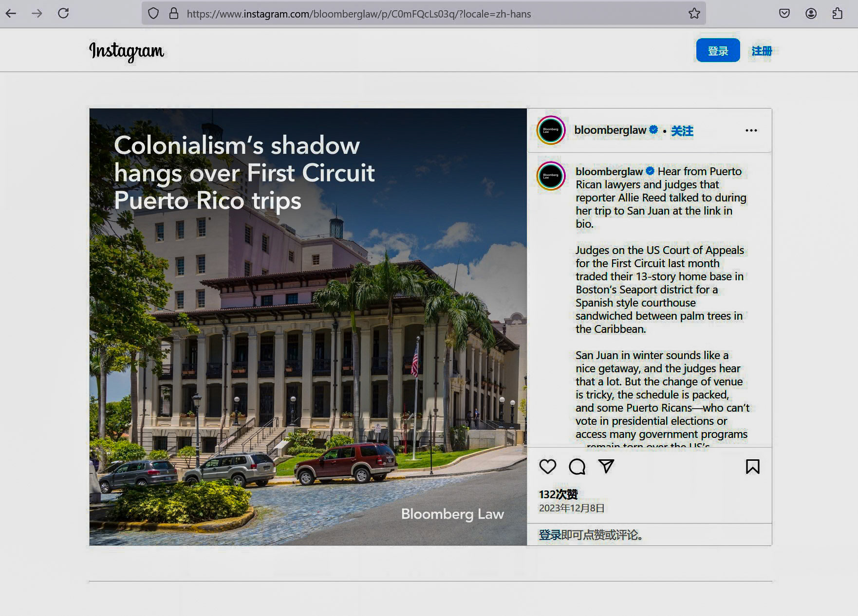Click the bloomberglaw avatar beside the caption

click(x=551, y=176)
